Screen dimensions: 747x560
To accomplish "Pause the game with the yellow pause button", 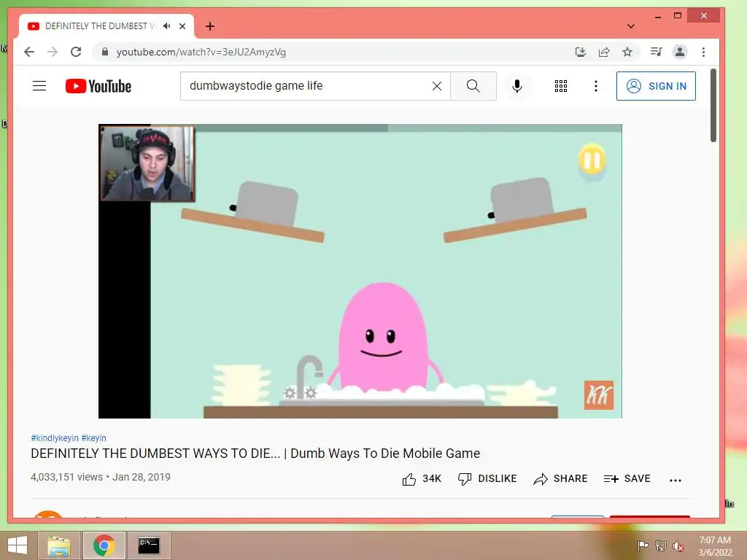I will click(x=592, y=160).
